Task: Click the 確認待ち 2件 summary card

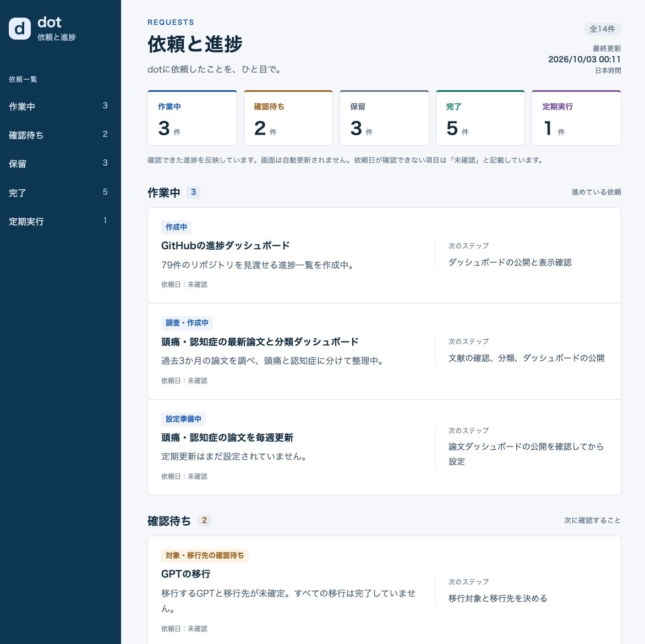Action: click(x=288, y=118)
